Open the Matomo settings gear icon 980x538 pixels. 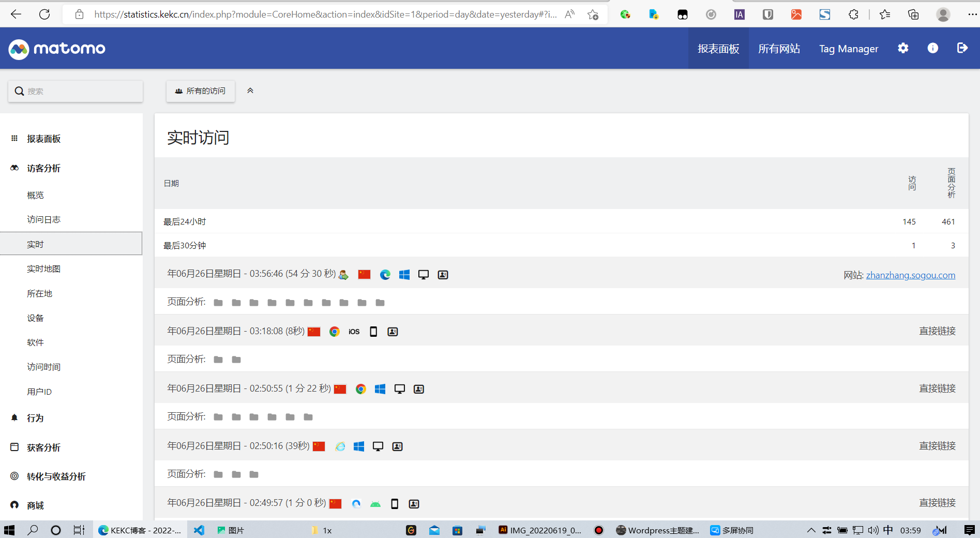click(903, 48)
